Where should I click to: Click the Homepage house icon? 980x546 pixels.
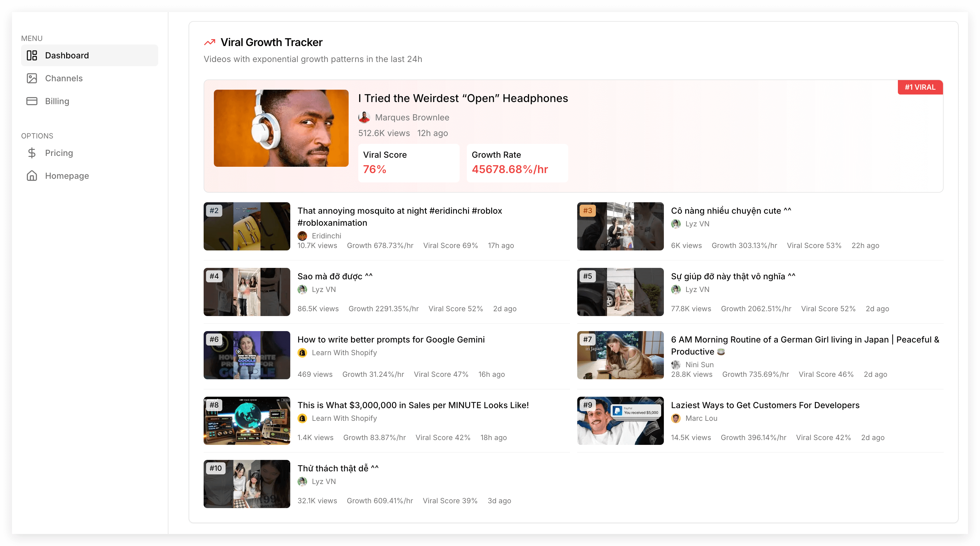(32, 176)
